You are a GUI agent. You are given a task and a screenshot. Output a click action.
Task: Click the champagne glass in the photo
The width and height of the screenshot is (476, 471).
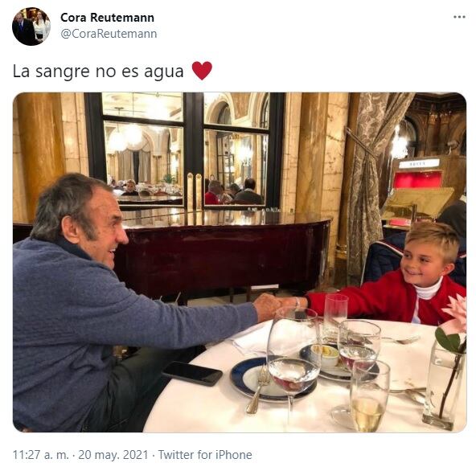click(369, 396)
